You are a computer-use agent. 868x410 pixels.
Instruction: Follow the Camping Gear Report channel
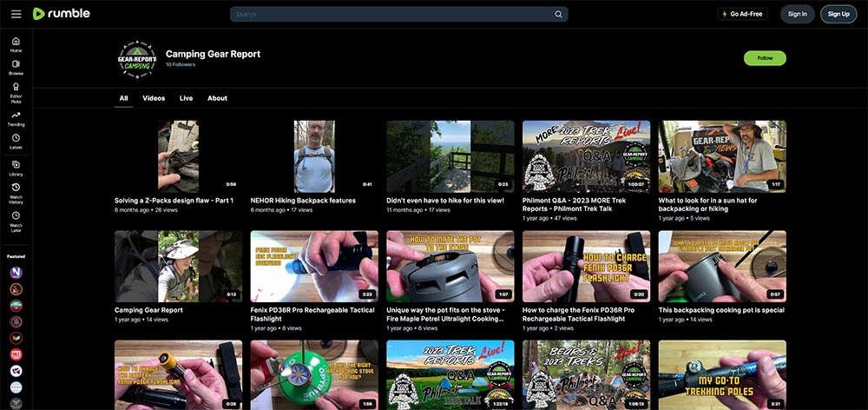[765, 58]
